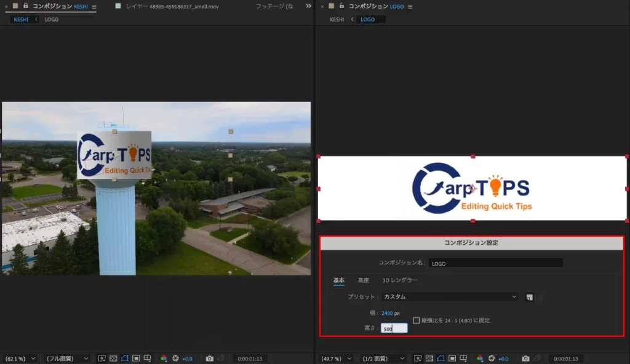630x364 pixels.
Task: Select the 高度 tab in composition settings
Action: click(x=363, y=280)
